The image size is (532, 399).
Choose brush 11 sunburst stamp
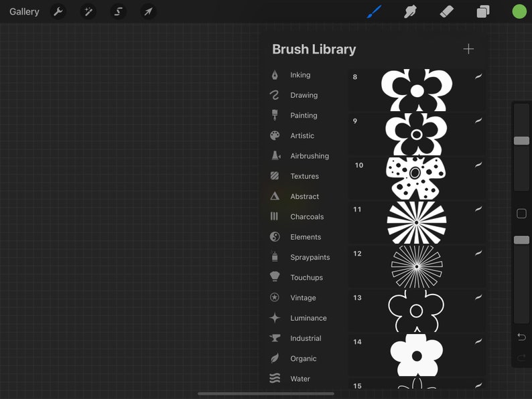click(417, 222)
